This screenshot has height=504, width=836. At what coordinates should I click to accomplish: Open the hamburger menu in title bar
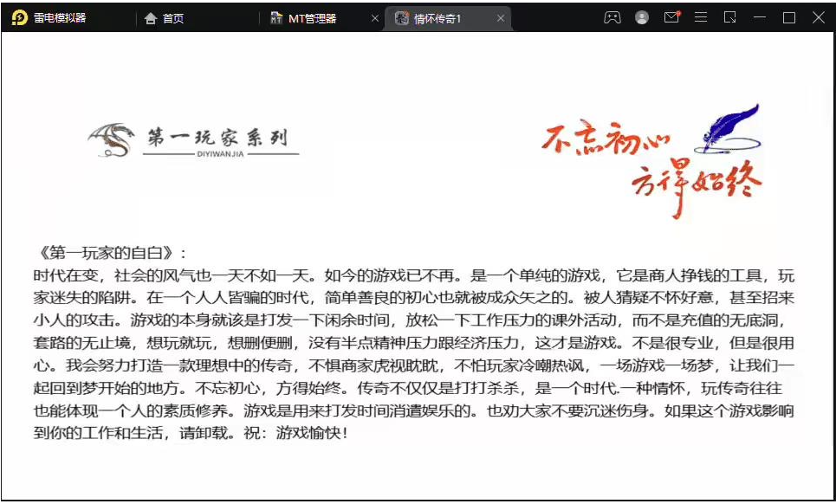click(x=701, y=17)
